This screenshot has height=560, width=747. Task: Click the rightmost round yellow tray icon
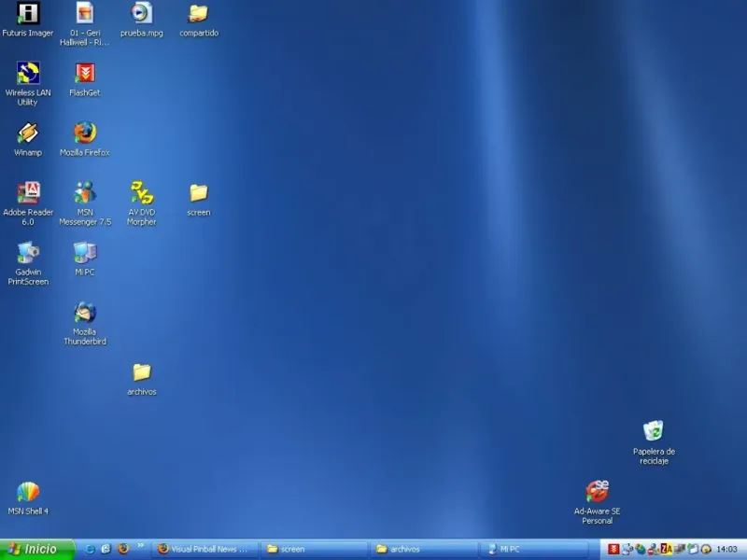pos(706,550)
